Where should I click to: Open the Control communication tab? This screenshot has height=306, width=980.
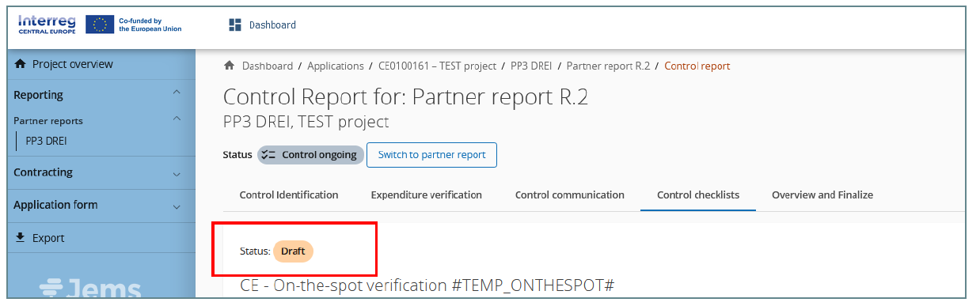570,195
